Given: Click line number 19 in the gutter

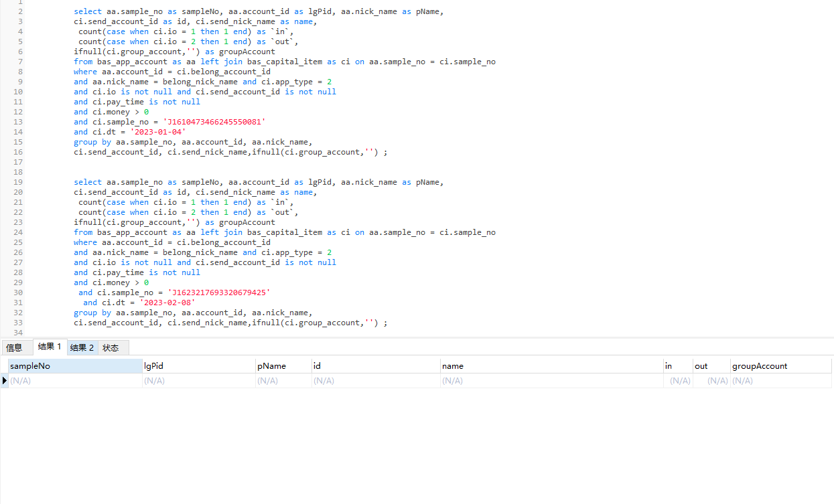Looking at the screenshot, I should click(x=18, y=182).
